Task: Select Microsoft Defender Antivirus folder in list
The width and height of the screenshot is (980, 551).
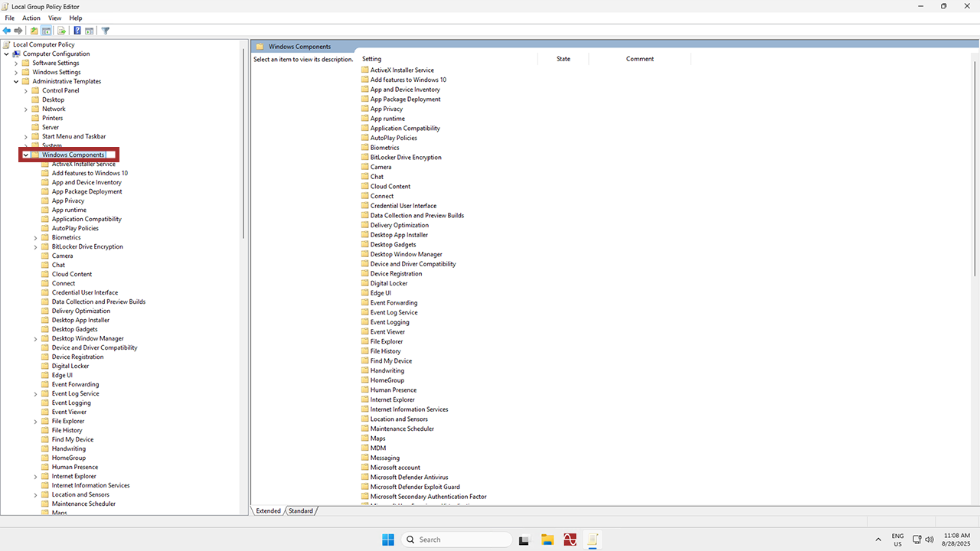Action: 409,477
